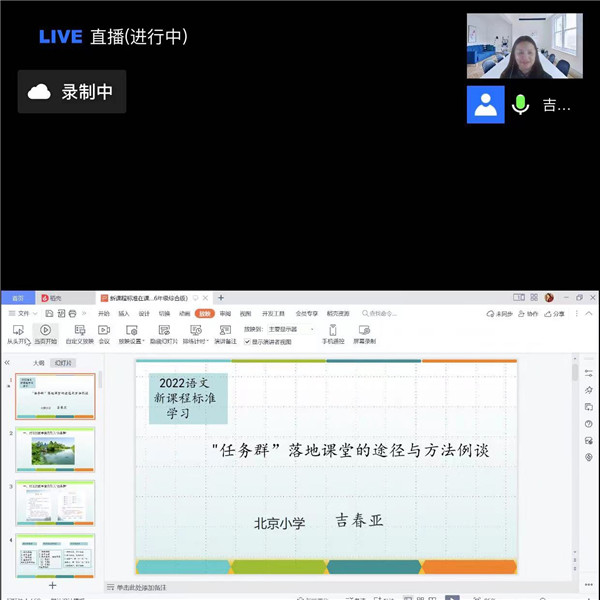Screen dimensions: 600x600
Task: Switch to the 会员专享 ribbon tab
Action: click(307, 313)
